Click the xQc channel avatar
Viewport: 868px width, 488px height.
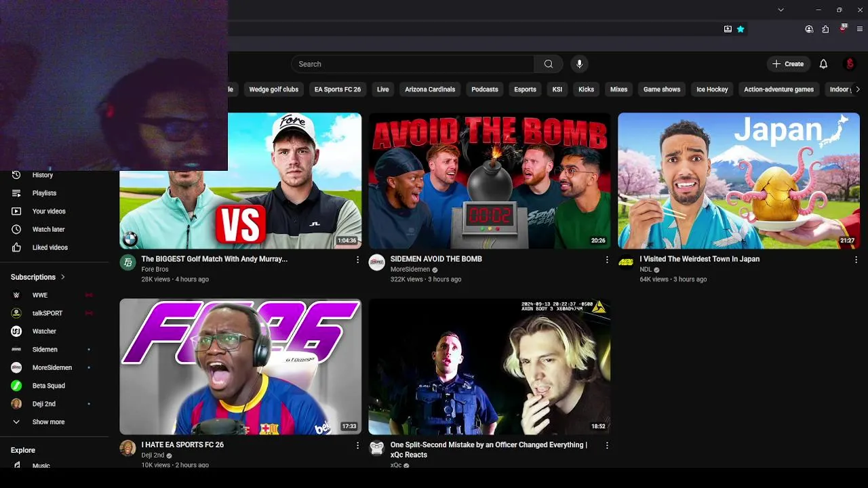377,448
